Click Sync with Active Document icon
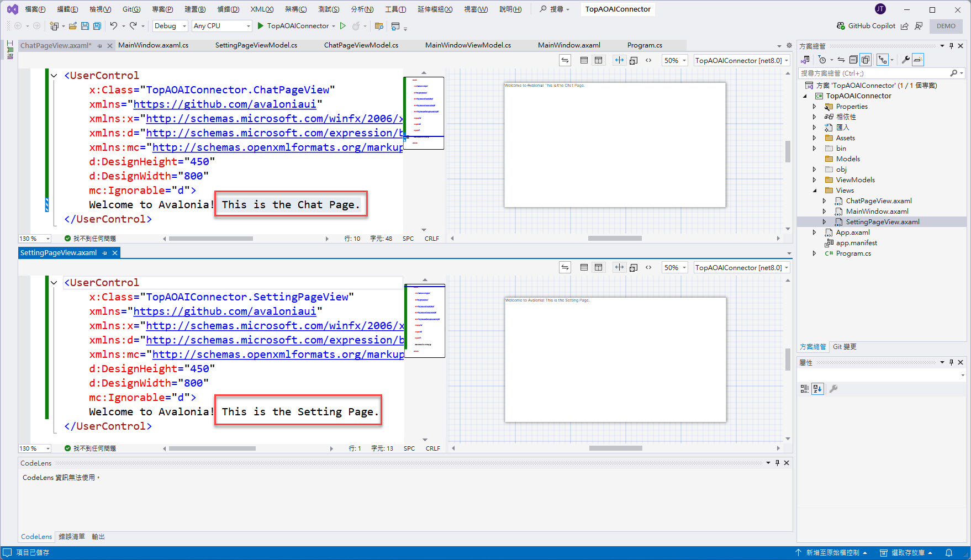The image size is (971, 560). 841,60
